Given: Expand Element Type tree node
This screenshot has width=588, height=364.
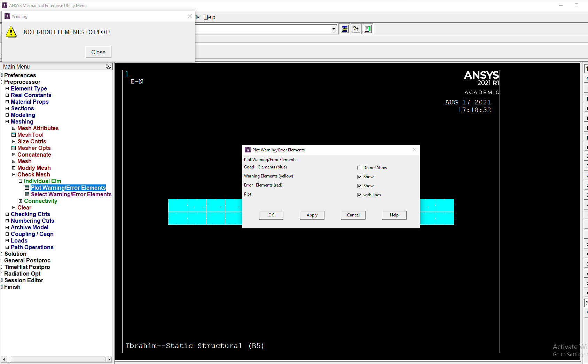Looking at the screenshot, I should [7, 89].
